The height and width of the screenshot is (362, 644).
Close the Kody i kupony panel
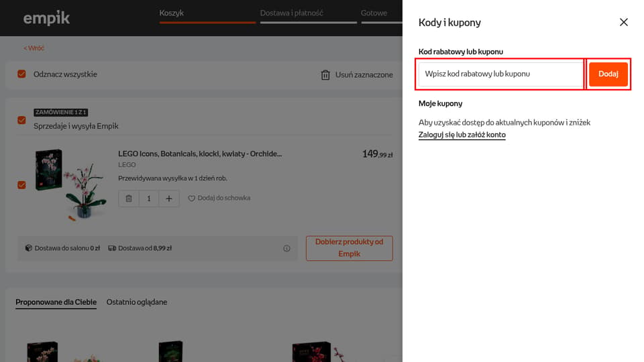(x=623, y=22)
